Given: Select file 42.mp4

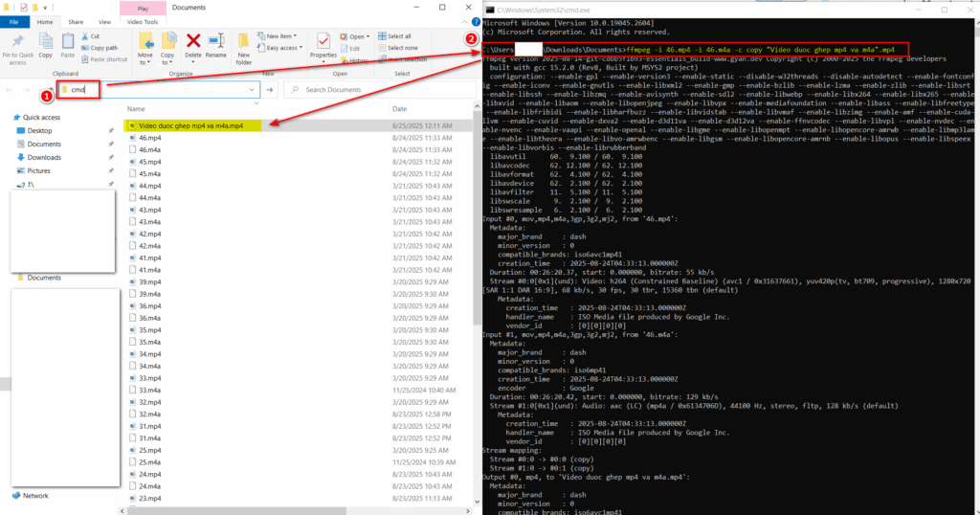Looking at the screenshot, I should coord(149,234).
